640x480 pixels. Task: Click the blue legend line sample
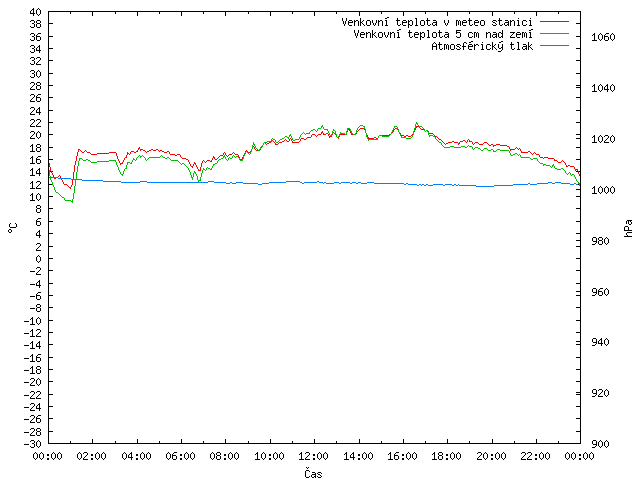(x=554, y=45)
